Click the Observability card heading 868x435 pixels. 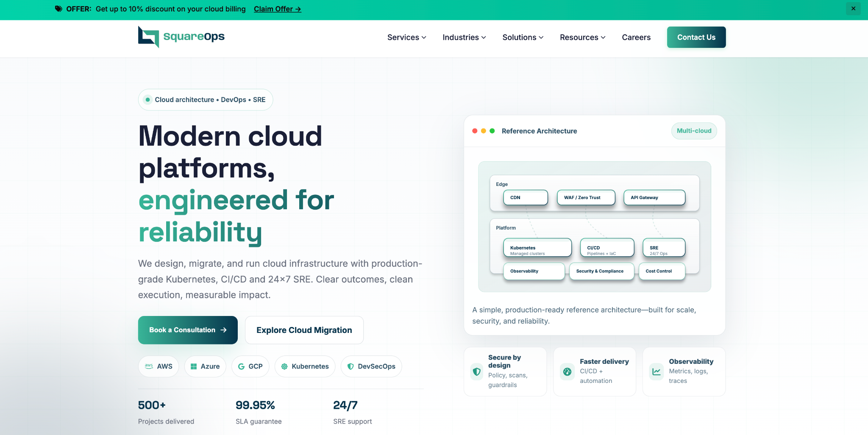(691, 361)
